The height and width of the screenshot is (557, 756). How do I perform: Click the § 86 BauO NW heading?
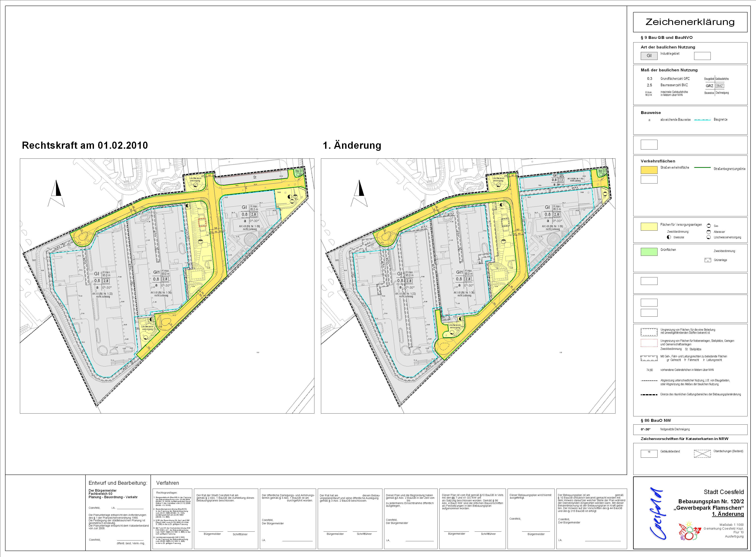coord(656,420)
